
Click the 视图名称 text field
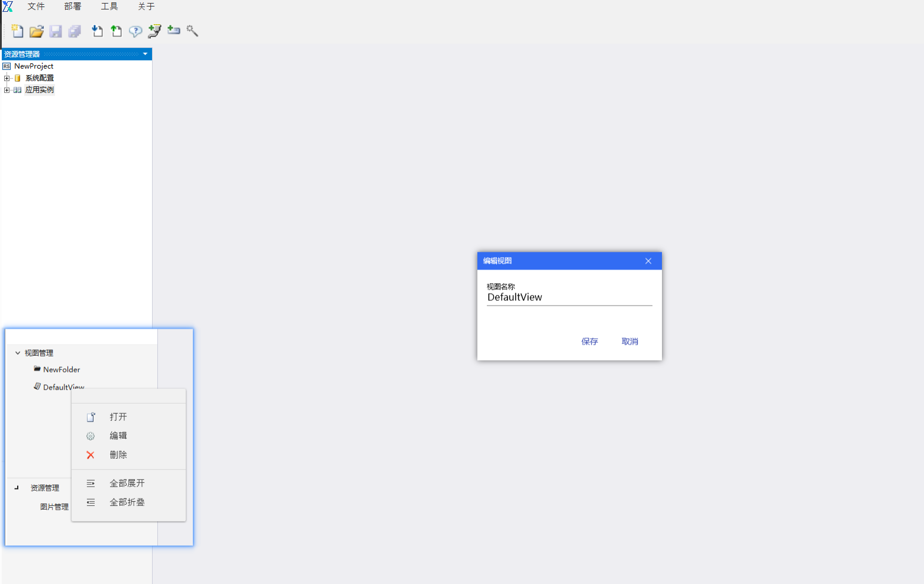[x=569, y=297]
